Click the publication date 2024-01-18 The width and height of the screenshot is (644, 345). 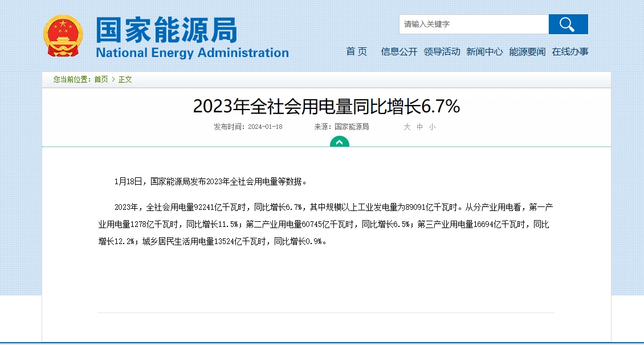[x=266, y=127]
